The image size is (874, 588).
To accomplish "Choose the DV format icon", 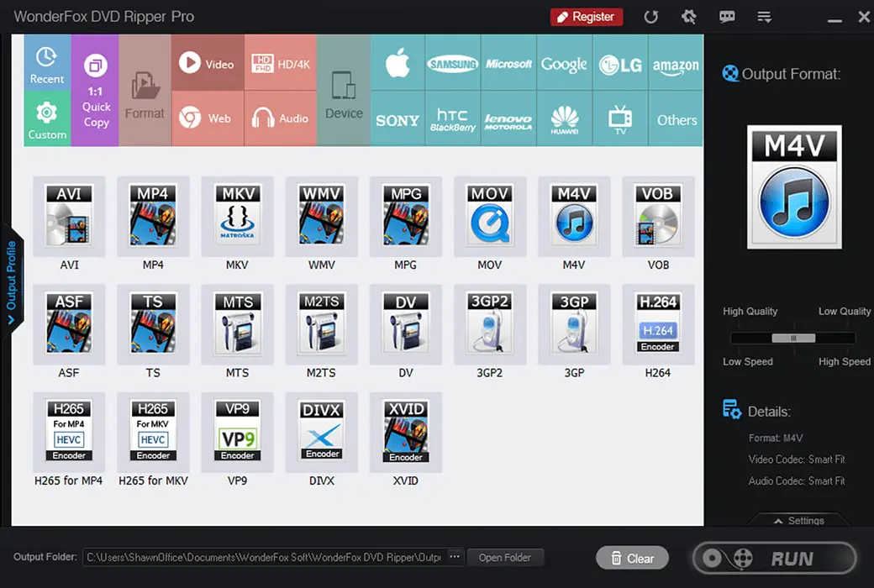I will pyautogui.click(x=406, y=324).
